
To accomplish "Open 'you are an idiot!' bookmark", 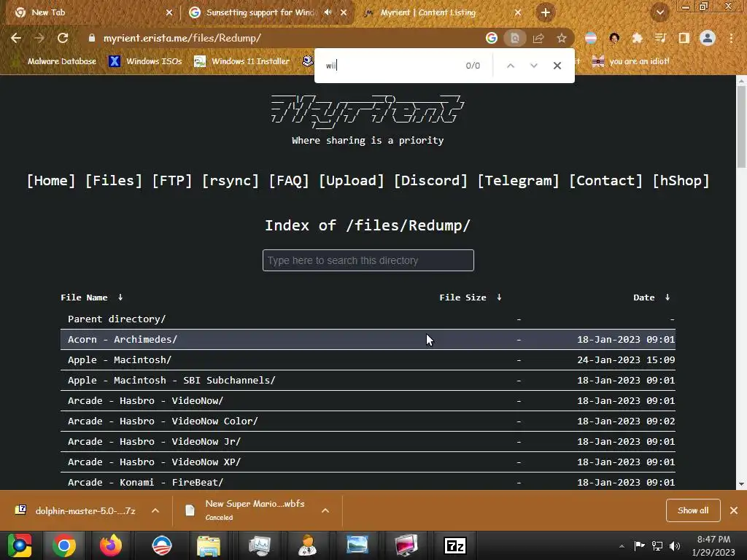I will click(x=630, y=61).
